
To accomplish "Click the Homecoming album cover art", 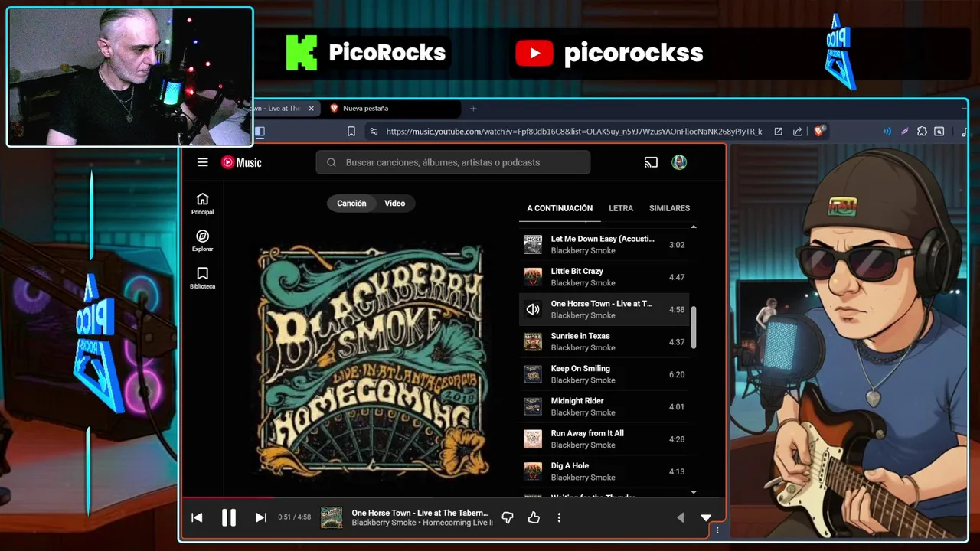I will click(372, 361).
